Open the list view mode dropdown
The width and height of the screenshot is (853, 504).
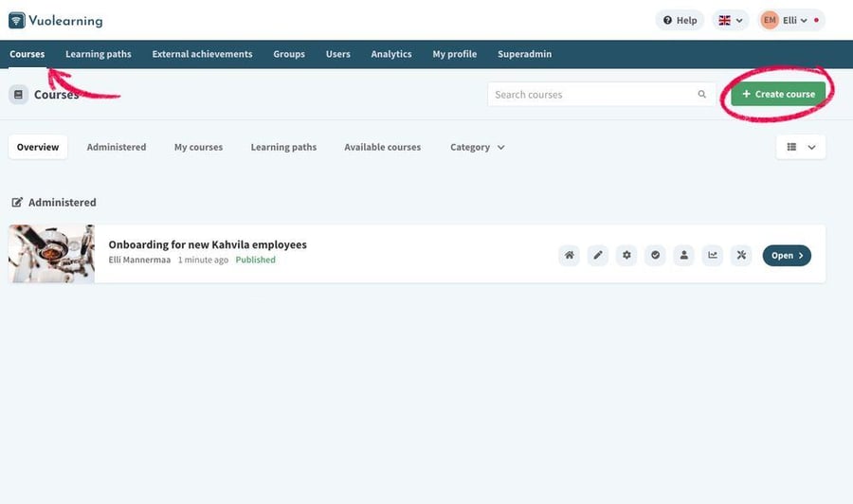[801, 147]
